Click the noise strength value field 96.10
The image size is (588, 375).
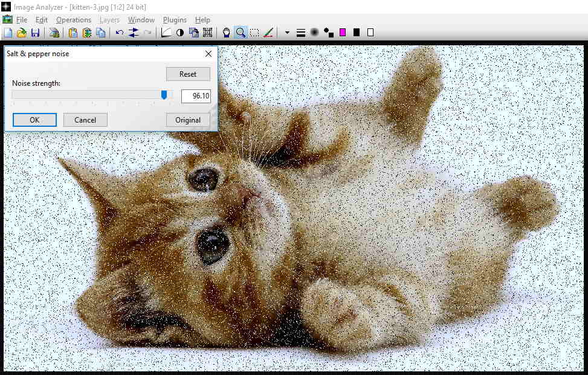tap(196, 96)
